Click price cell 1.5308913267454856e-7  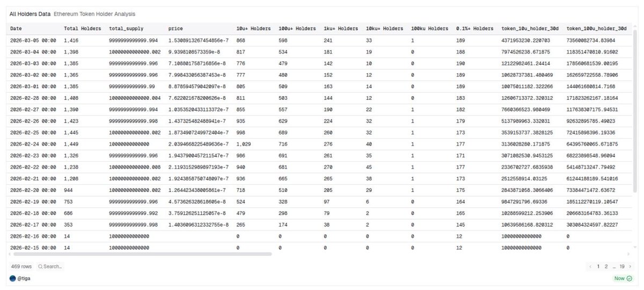click(198, 40)
